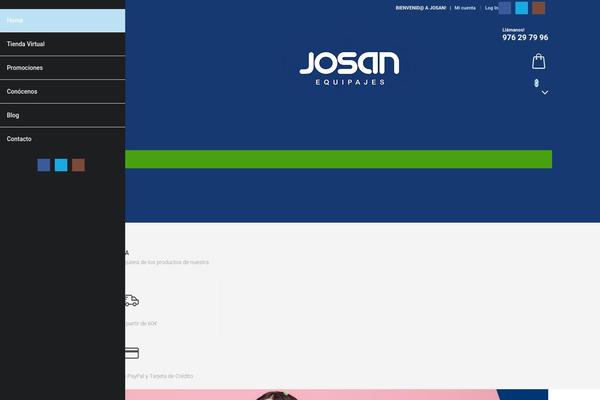Click phone number 976 29 79 96
Image resolution: width=600 pixels, height=400 pixels.
(525, 38)
